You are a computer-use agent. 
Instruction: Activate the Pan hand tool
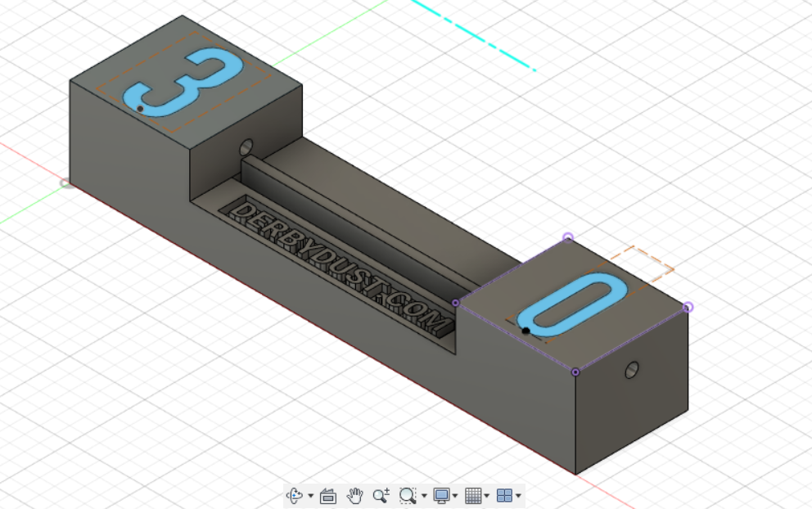tap(354, 495)
